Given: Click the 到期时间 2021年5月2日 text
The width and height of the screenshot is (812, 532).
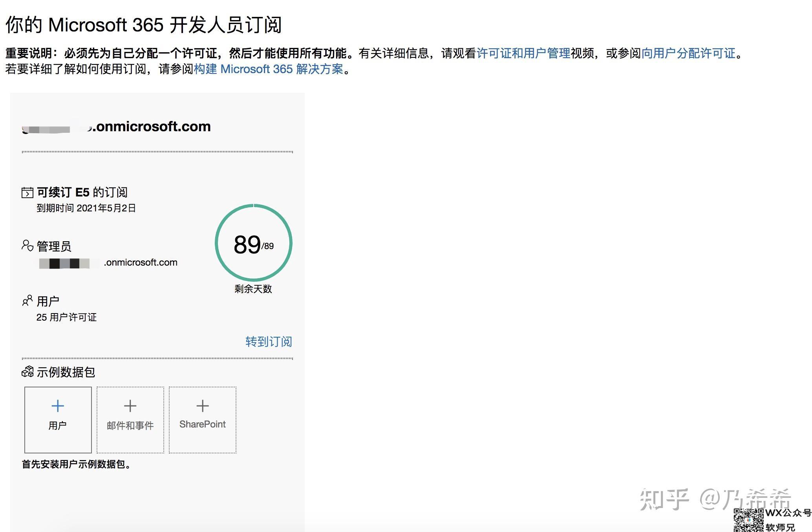Looking at the screenshot, I should click(86, 208).
